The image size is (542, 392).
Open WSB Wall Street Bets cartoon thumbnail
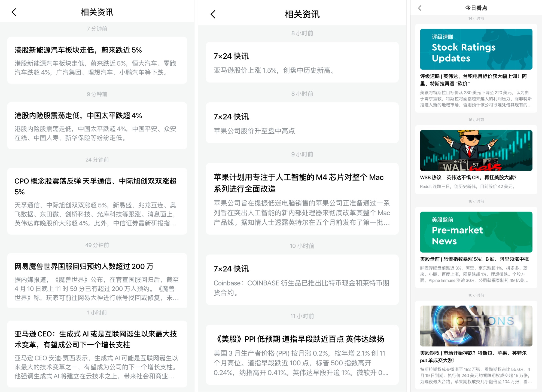(x=476, y=151)
